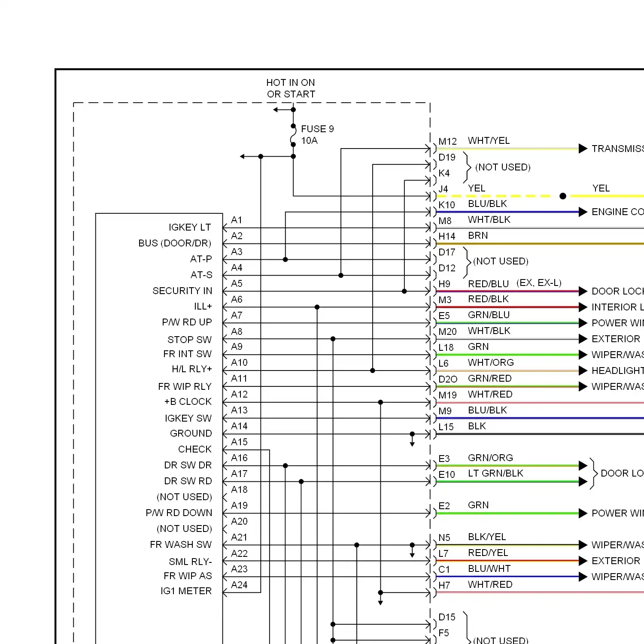Select the 'CHECK' pin name
The width and height of the screenshot is (644, 644).
click(x=195, y=449)
